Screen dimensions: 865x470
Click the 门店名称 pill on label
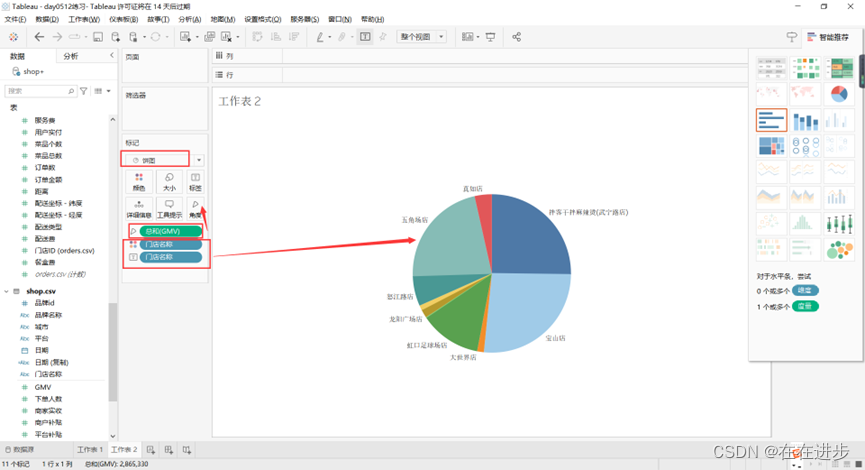tap(170, 257)
